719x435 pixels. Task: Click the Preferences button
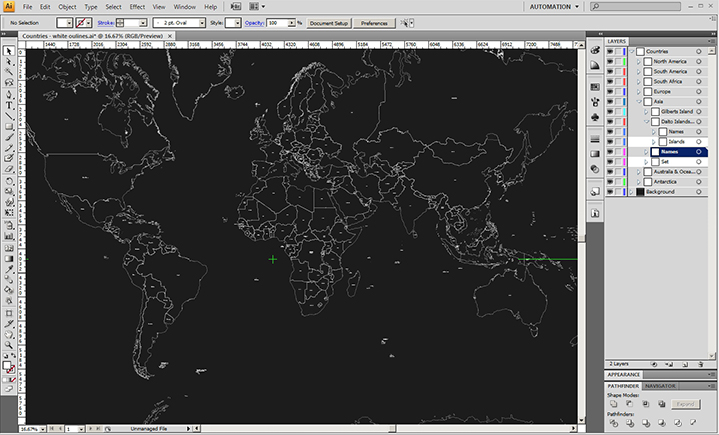tap(374, 22)
